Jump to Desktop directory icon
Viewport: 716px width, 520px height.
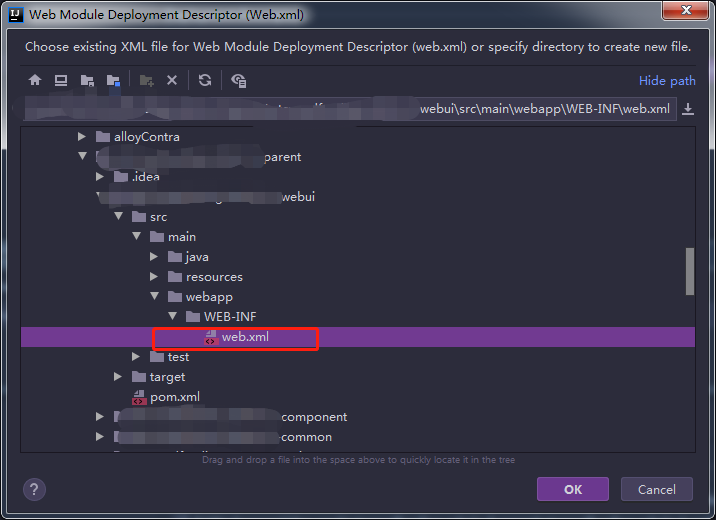click(61, 80)
